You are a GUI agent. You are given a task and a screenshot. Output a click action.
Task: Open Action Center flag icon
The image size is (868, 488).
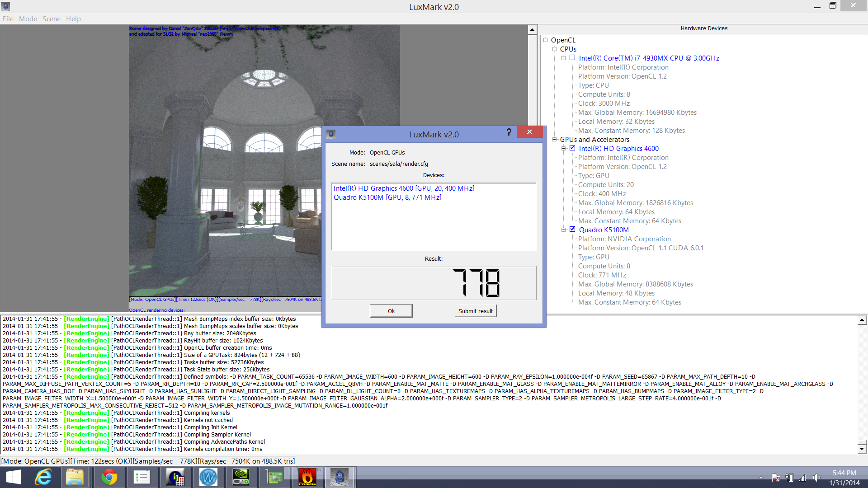tap(776, 478)
